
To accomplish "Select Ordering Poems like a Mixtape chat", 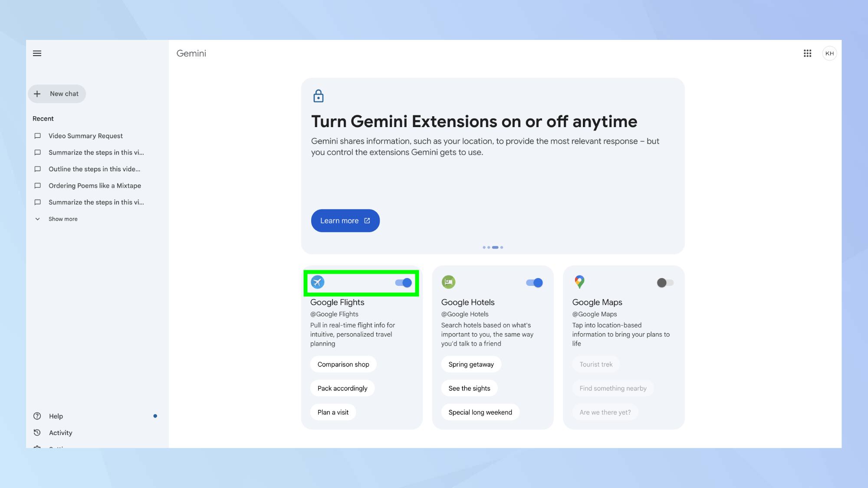I will [x=95, y=186].
